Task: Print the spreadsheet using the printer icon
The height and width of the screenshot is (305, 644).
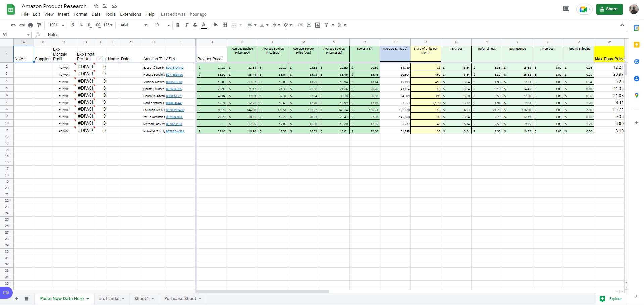Action: [x=31, y=25]
